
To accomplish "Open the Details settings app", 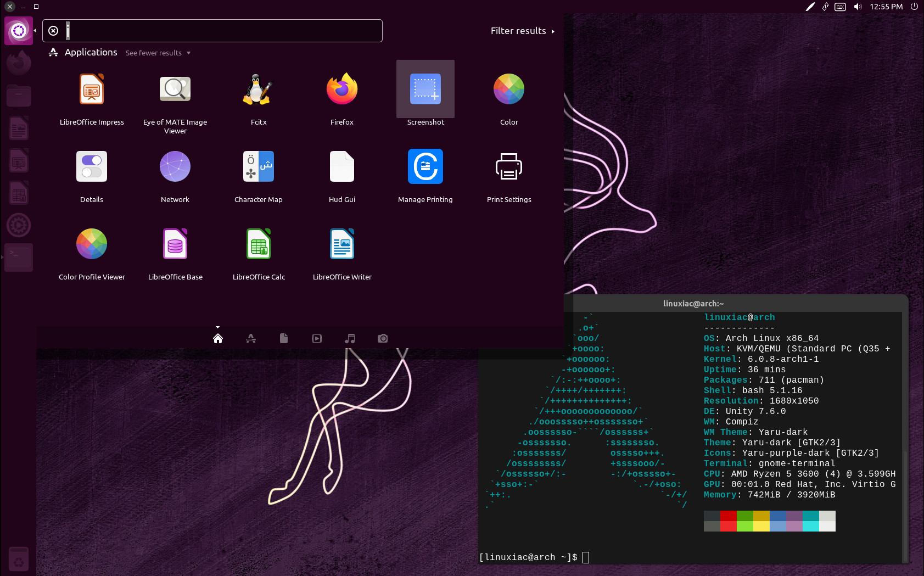I will point(92,176).
